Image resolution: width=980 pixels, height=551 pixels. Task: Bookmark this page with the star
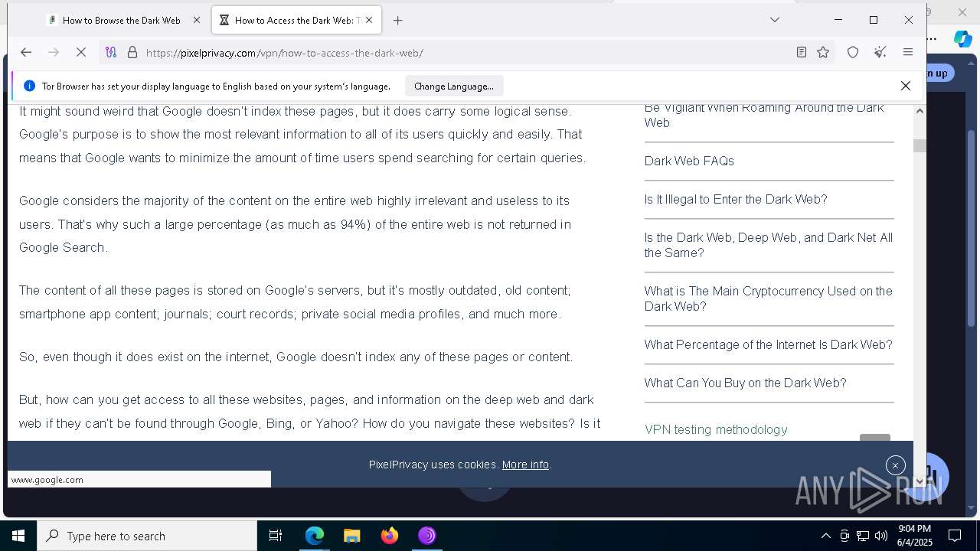coord(823,52)
